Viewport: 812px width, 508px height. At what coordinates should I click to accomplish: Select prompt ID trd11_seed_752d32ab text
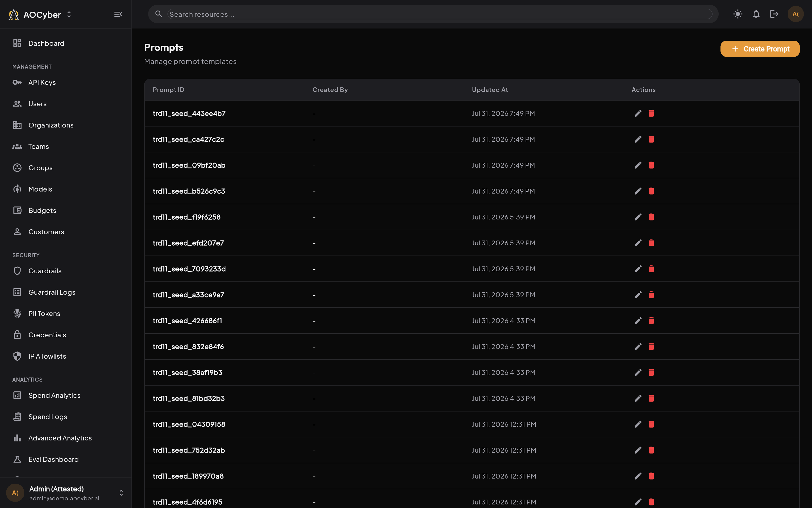[189, 450]
